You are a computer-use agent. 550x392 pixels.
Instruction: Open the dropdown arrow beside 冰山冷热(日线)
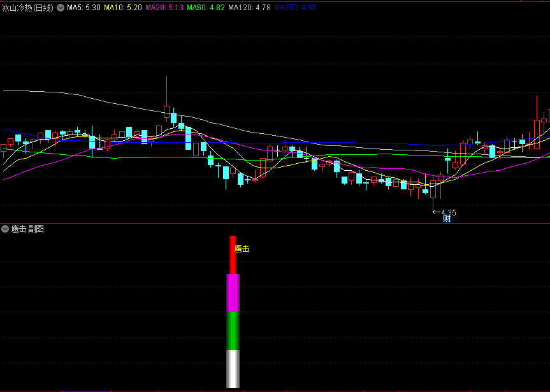(x=61, y=8)
